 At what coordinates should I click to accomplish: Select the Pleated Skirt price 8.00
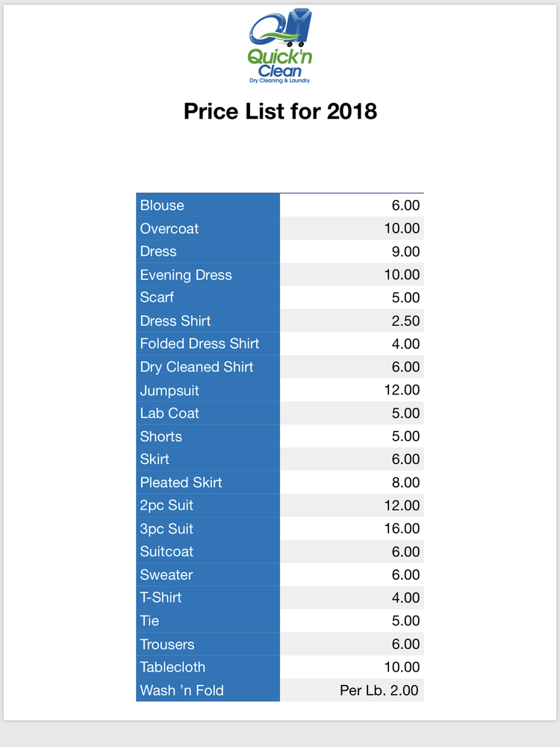(x=406, y=483)
